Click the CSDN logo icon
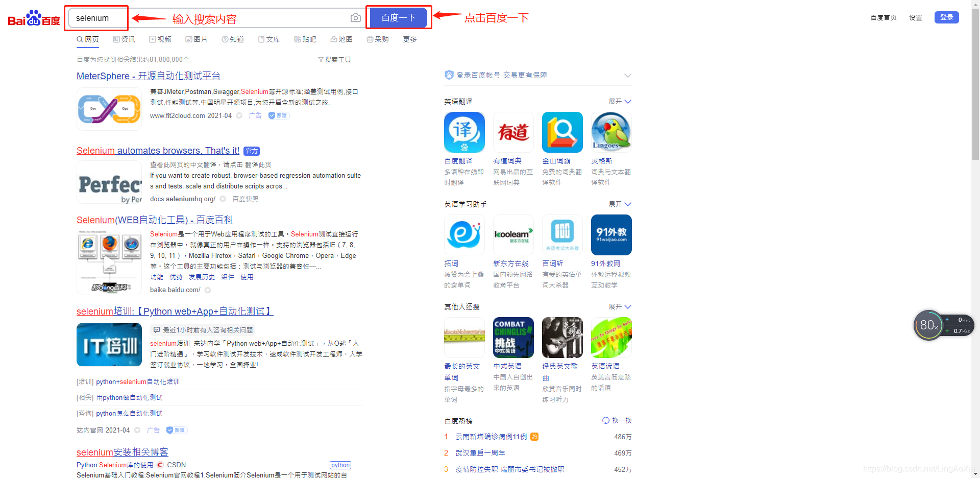 tap(160, 465)
